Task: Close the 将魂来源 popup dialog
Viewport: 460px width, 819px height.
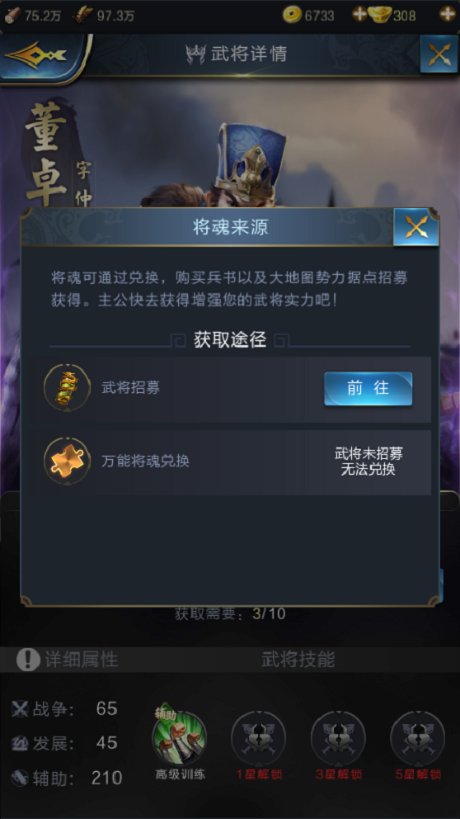Action: 416,227
